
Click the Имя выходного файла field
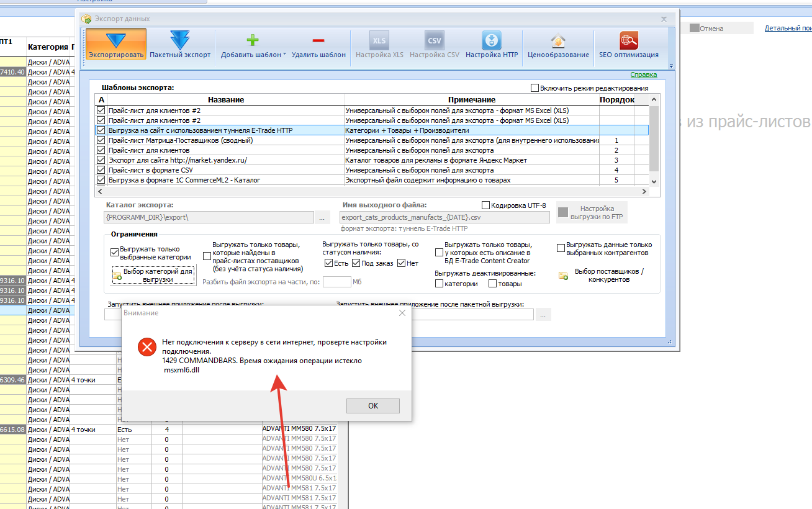[x=445, y=217]
